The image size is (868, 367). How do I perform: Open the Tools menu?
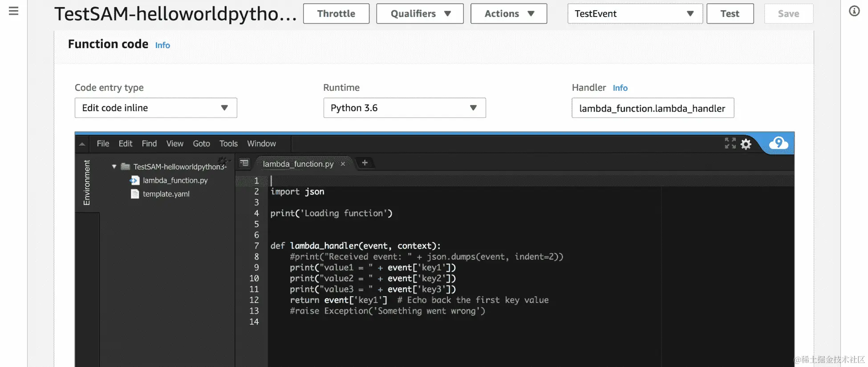coord(228,144)
